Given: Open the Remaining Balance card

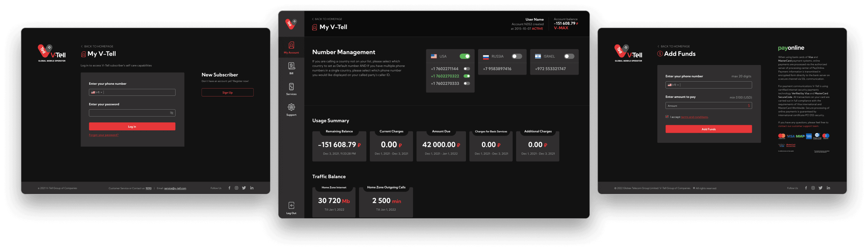Looking at the screenshot, I should [339, 146].
